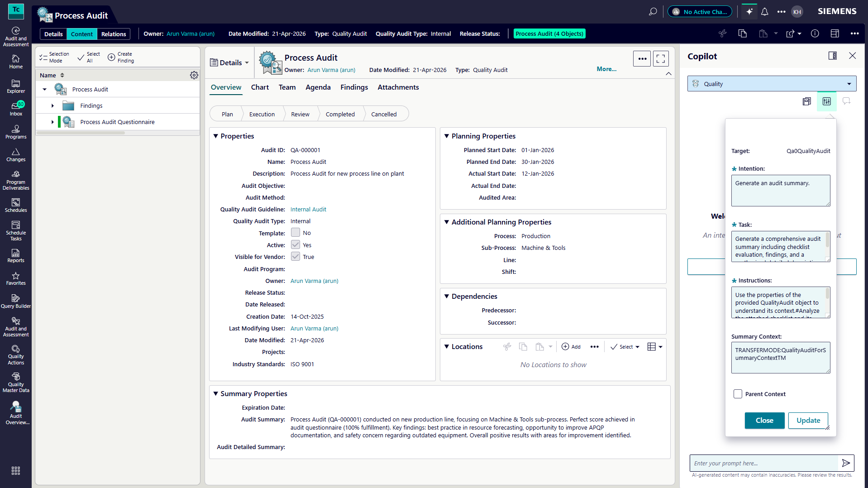
Task: Click the Execution workflow stage
Action: [x=262, y=114]
